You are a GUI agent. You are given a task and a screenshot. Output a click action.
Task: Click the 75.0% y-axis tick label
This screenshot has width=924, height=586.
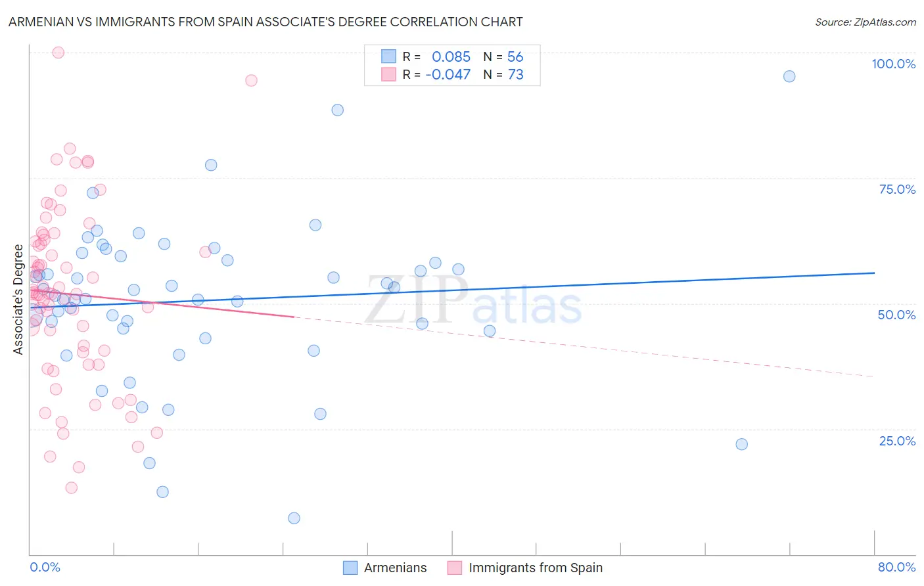coord(897,189)
